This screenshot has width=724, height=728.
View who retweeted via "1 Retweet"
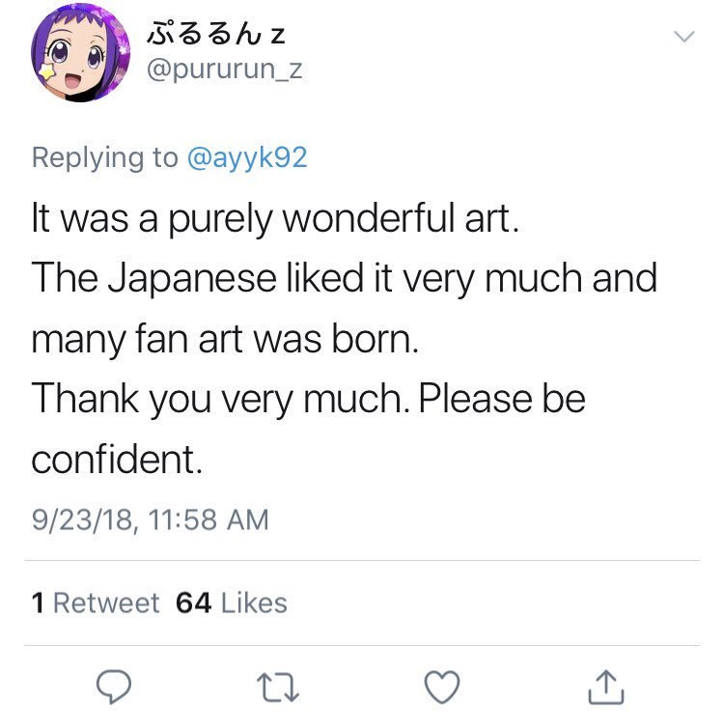(x=95, y=603)
